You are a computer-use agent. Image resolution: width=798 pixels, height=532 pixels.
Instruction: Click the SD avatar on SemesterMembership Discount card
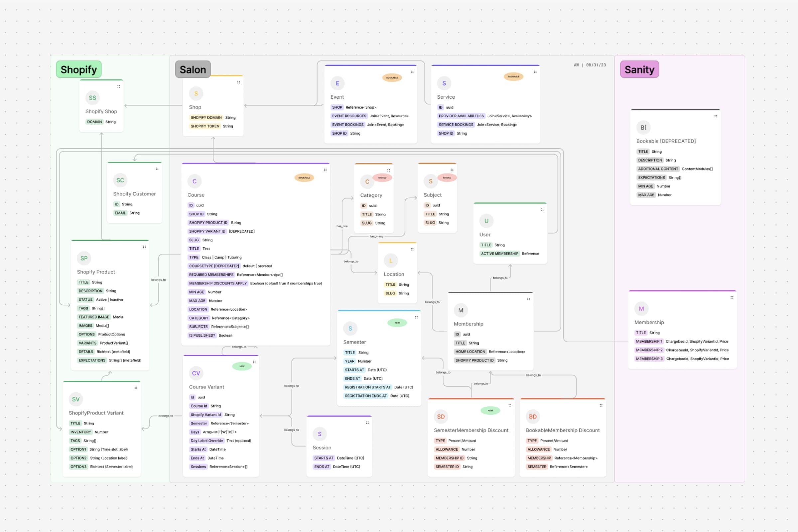pos(441,417)
